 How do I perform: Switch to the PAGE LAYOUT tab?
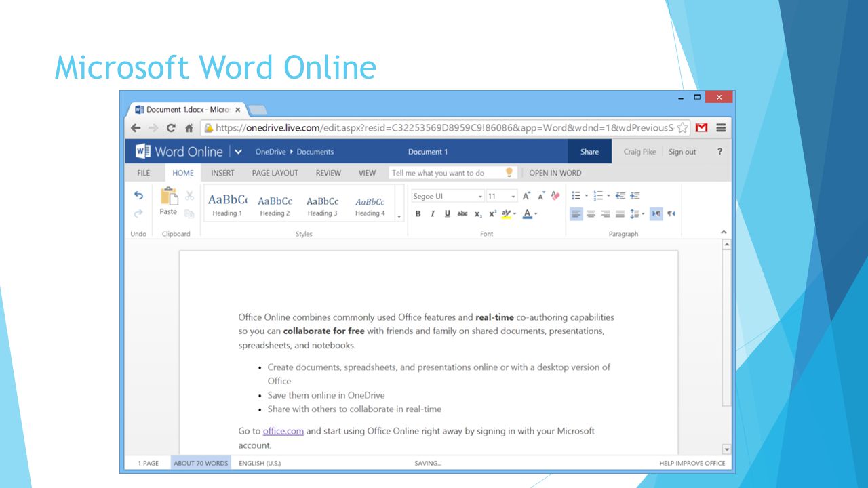pyautogui.click(x=275, y=173)
